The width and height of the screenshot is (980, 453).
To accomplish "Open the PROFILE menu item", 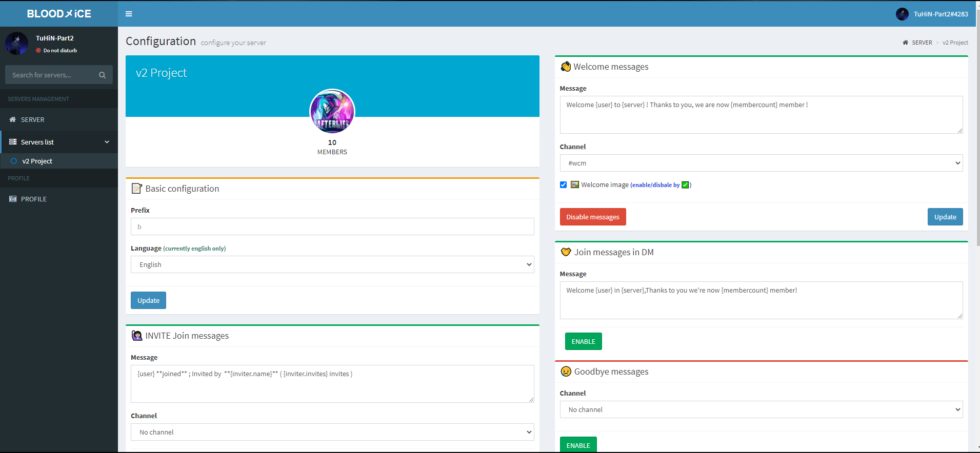I will point(34,199).
